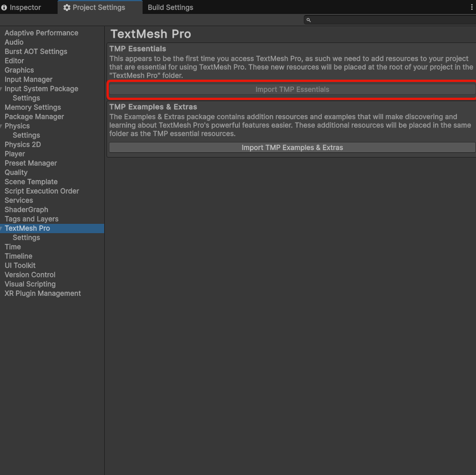This screenshot has height=475, width=476.
Task: Select Graphics settings
Action: tap(19, 70)
